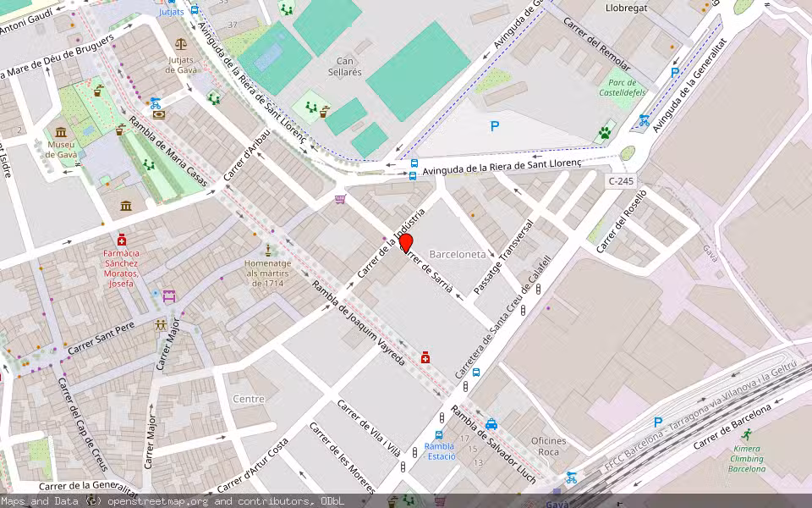Click the pink shopping cart supermarket icon
The image size is (812, 508).
[x=340, y=199]
